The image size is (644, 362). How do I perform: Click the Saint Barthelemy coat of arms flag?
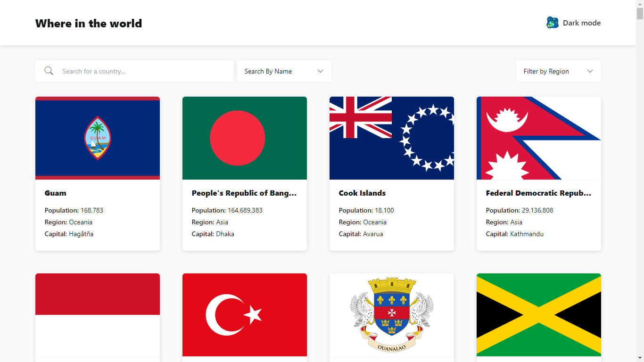point(391,315)
